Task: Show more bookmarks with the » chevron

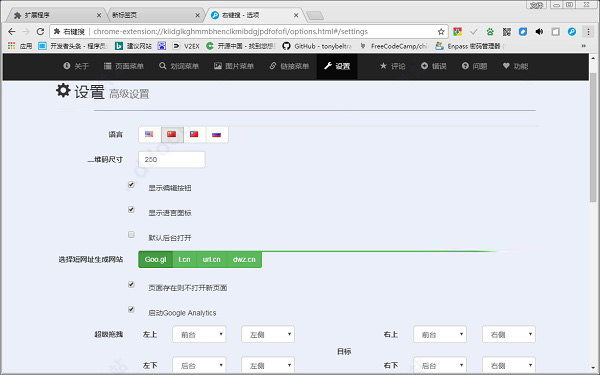Action: coord(584,46)
